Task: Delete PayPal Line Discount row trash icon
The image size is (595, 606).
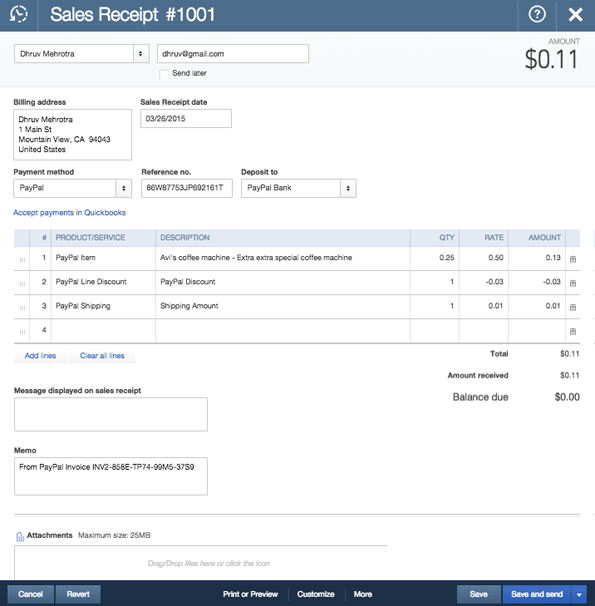Action: [573, 283]
